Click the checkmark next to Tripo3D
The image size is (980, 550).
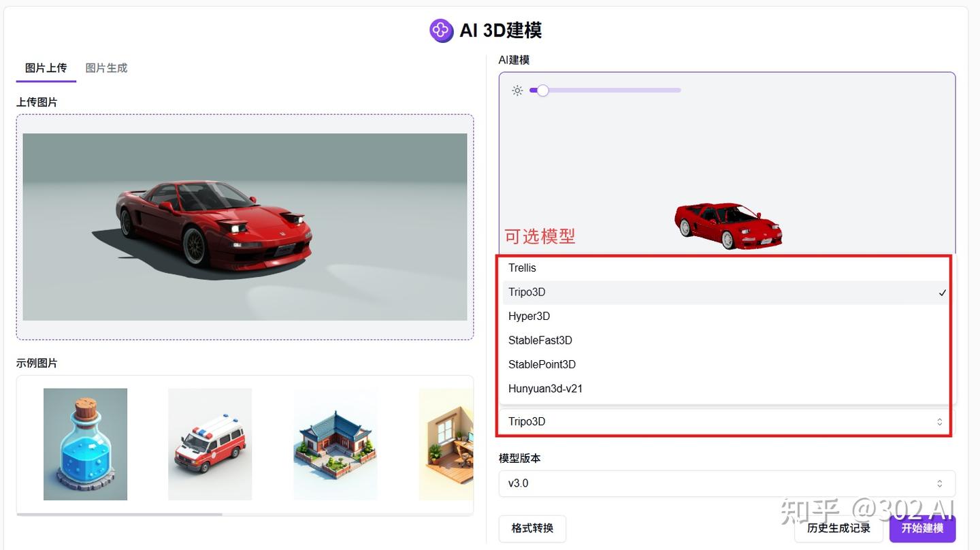coord(943,293)
